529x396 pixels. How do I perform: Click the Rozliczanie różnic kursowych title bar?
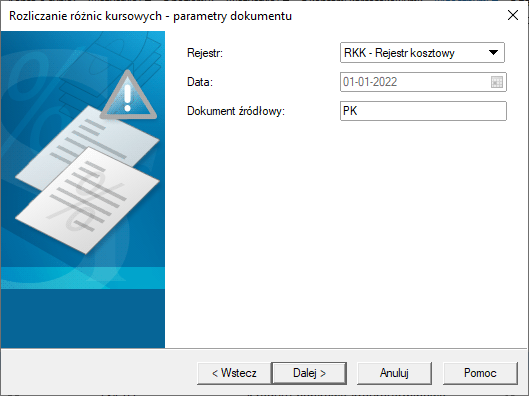[150, 16]
